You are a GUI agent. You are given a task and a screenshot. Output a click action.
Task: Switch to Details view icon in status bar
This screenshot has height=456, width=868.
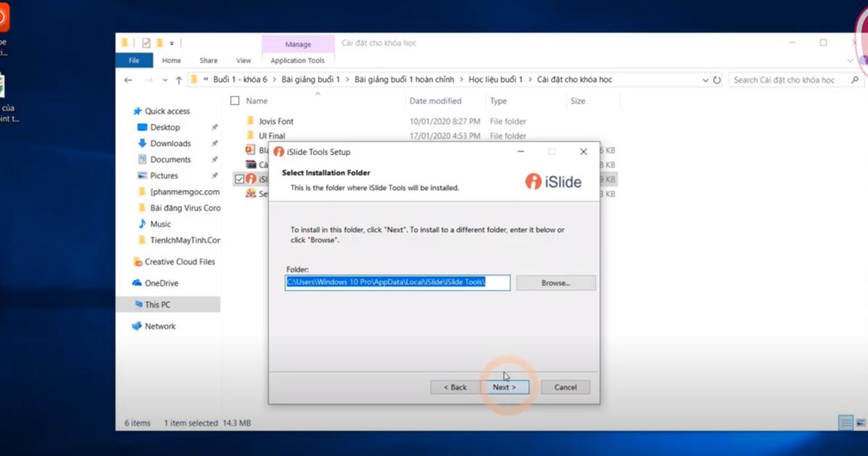pyautogui.click(x=845, y=423)
